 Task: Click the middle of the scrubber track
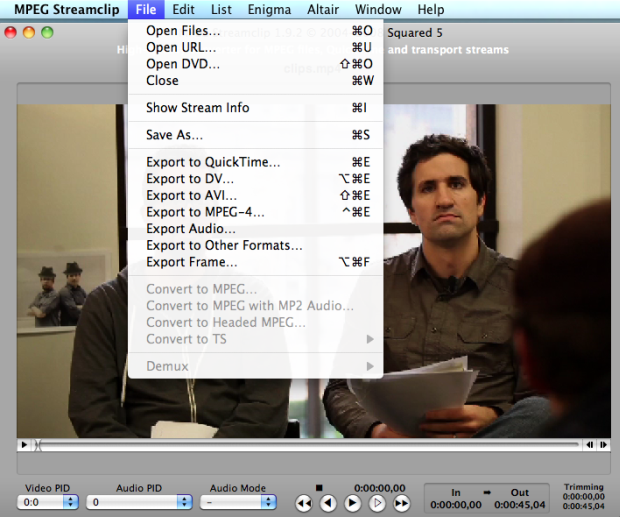pyautogui.click(x=308, y=445)
